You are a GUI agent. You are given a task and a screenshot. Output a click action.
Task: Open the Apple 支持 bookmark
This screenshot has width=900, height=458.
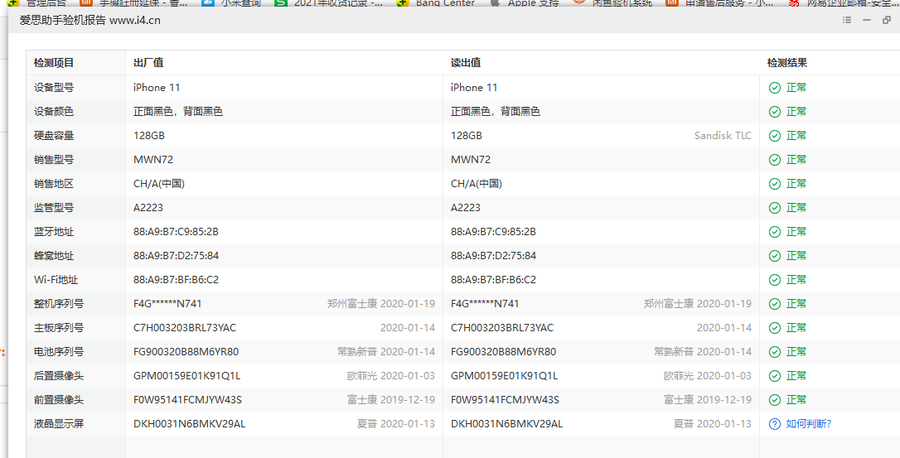(x=534, y=4)
